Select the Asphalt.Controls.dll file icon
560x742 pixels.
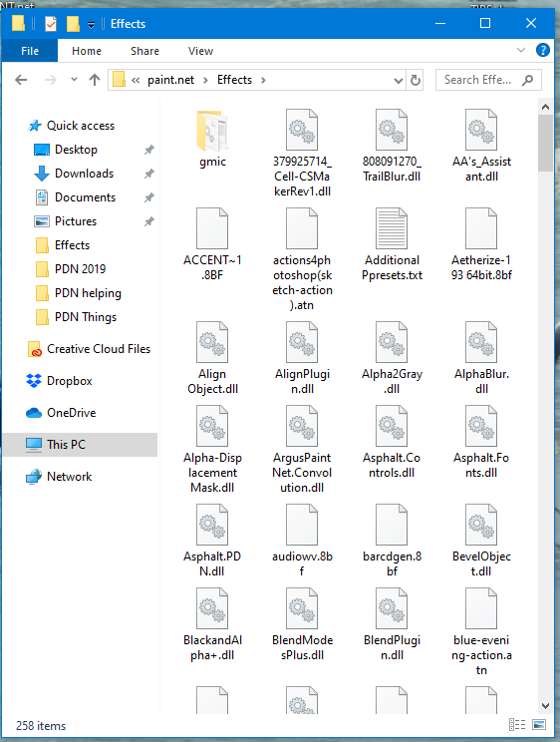[392, 426]
